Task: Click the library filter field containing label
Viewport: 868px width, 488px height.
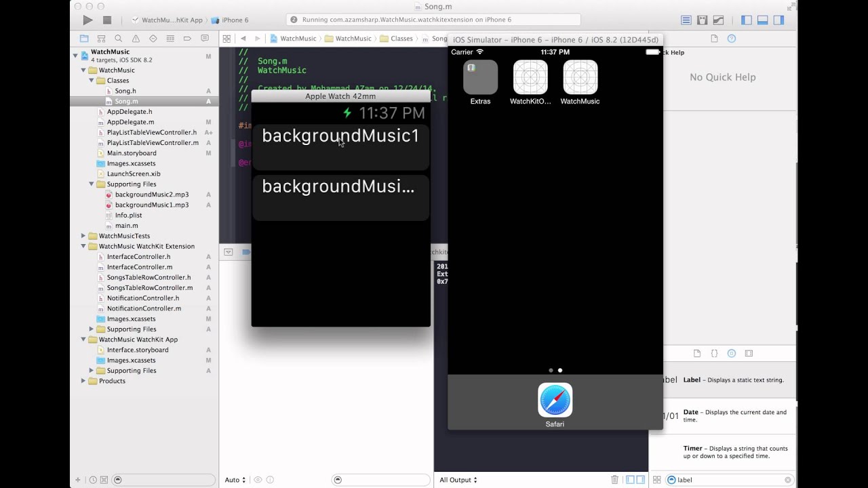Action: pyautogui.click(x=729, y=480)
